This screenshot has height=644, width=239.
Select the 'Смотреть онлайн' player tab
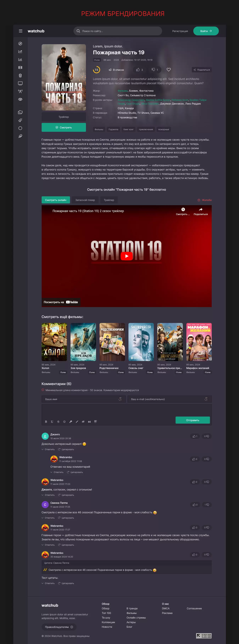pos(56,200)
